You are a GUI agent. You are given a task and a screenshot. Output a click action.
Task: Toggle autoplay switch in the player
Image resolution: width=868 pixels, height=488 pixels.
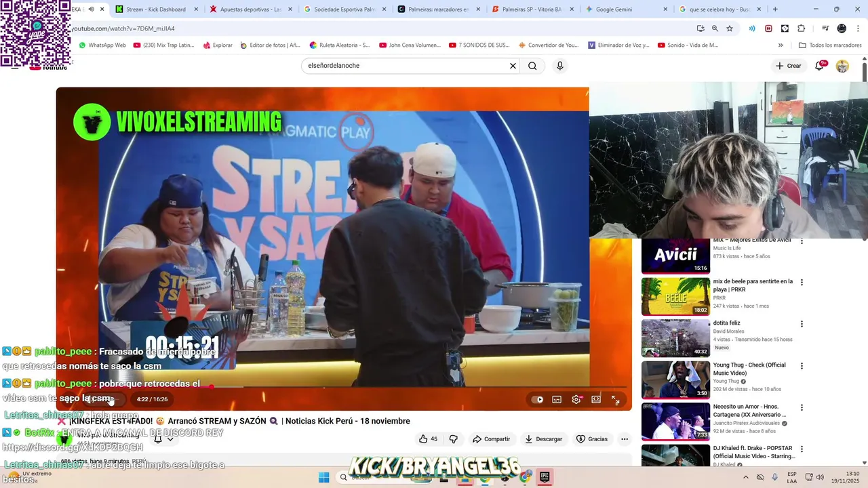tap(537, 399)
